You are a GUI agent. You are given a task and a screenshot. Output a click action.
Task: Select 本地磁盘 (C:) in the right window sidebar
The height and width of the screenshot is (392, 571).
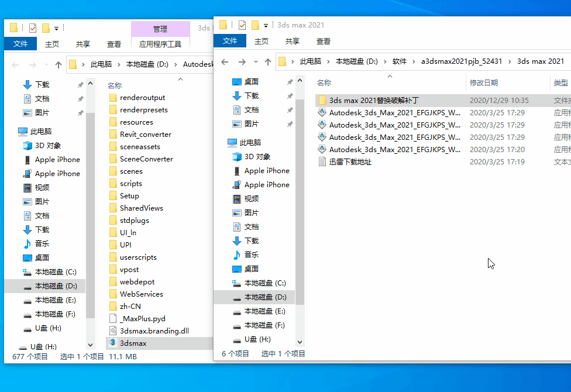pyautogui.click(x=265, y=283)
